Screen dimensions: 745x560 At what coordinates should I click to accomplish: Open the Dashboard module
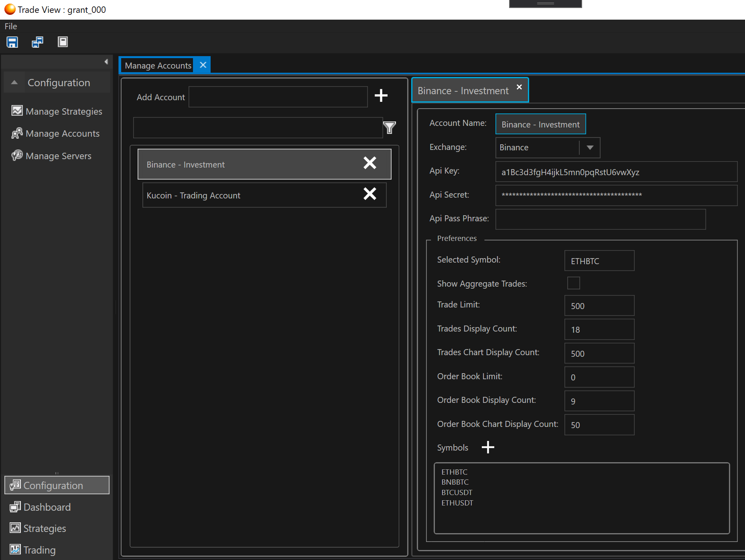pyautogui.click(x=40, y=507)
